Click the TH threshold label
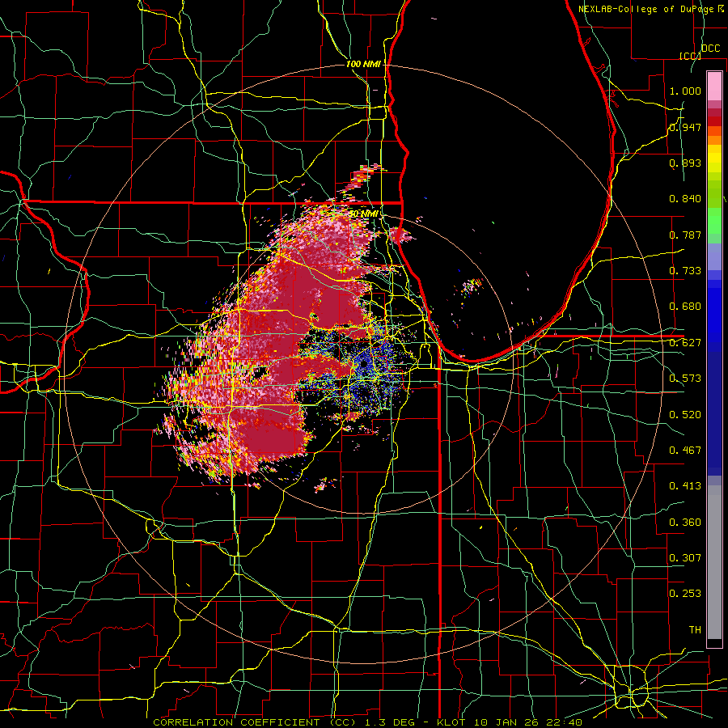 [x=695, y=630]
